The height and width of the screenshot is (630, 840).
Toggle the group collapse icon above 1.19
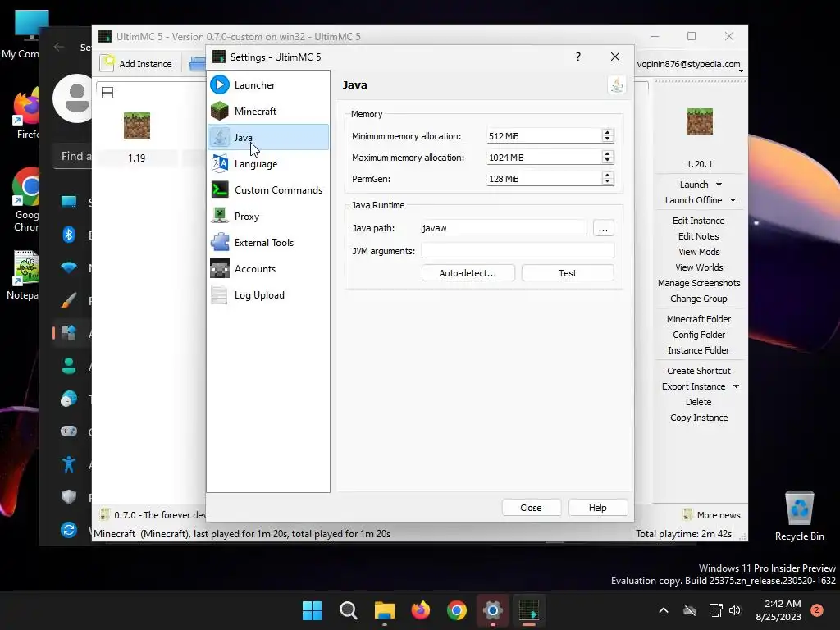pos(107,93)
